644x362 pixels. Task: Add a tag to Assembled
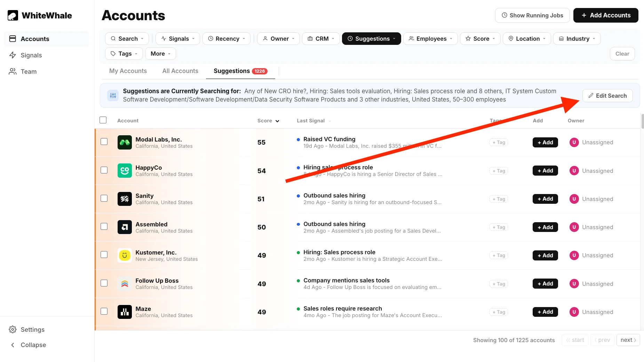click(499, 227)
